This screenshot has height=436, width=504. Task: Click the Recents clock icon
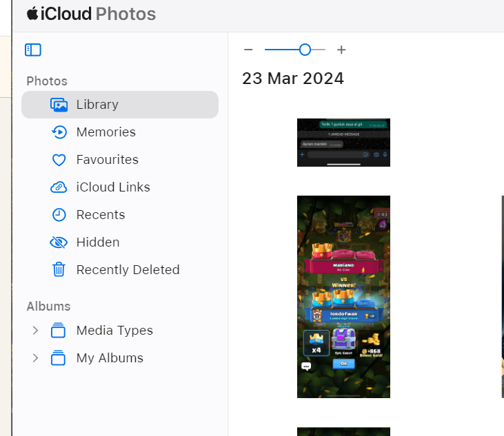59,215
